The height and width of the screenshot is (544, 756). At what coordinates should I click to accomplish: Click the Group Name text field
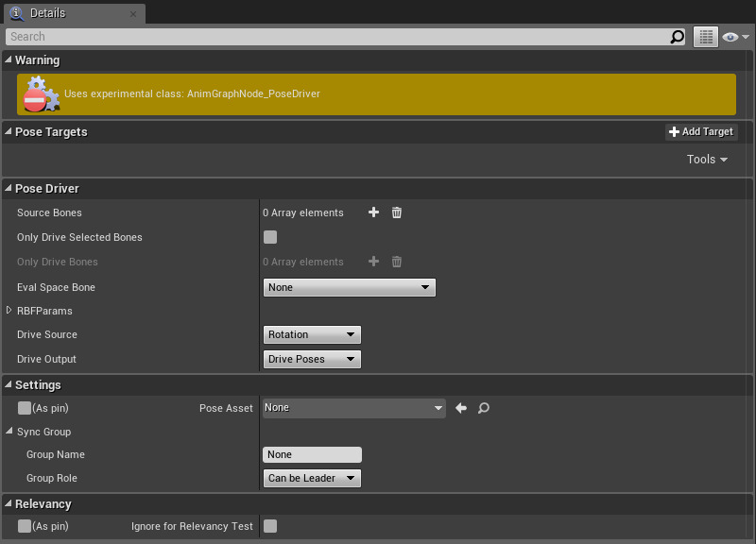click(312, 454)
